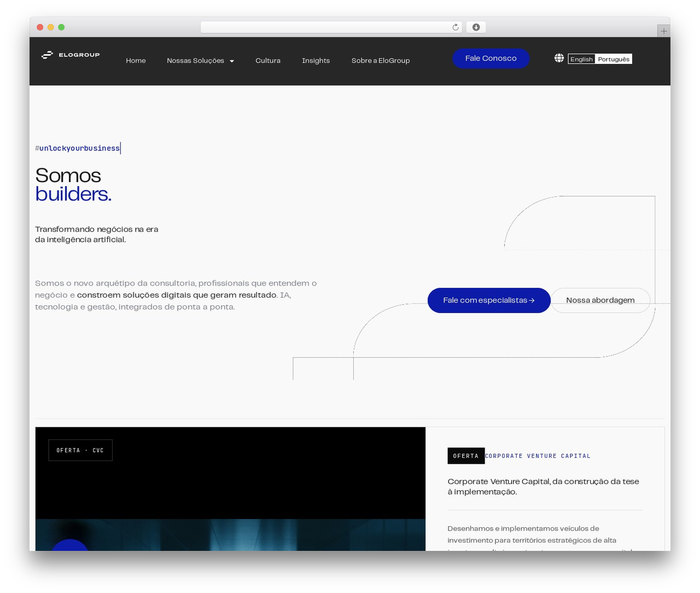700x593 pixels.
Task: Click the Somos builders headline
Action: [x=73, y=185]
